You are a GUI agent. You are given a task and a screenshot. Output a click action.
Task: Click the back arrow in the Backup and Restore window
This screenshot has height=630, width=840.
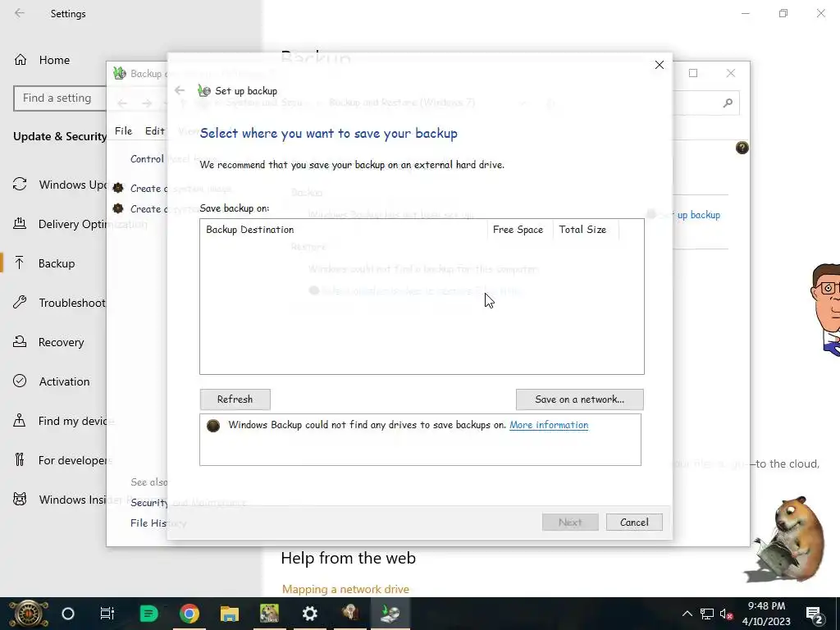click(123, 103)
